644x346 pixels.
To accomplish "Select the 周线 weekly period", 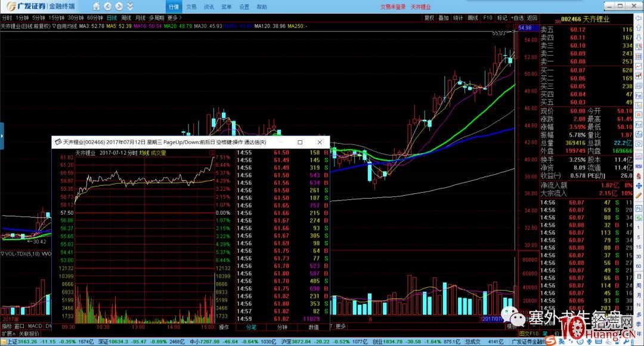I will click(126, 18).
